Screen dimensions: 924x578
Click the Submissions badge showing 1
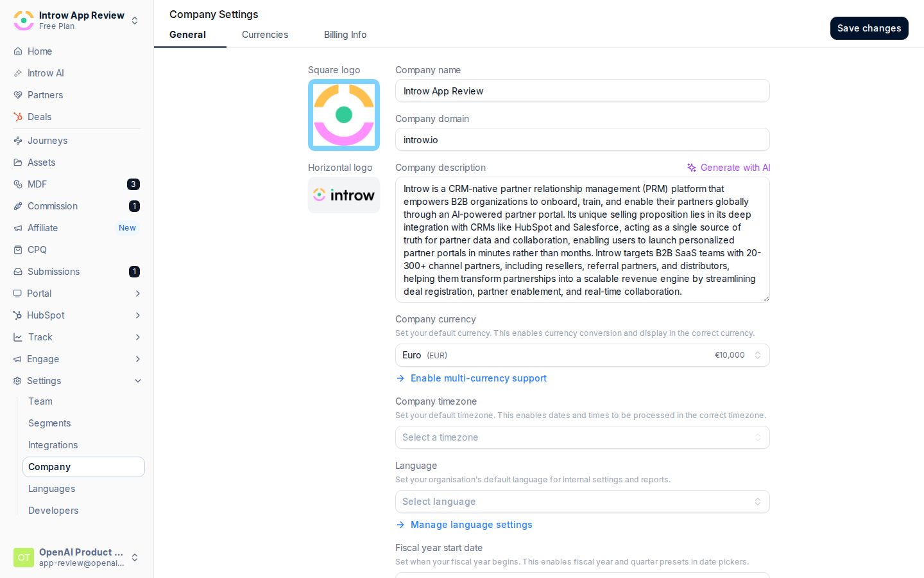coord(134,272)
